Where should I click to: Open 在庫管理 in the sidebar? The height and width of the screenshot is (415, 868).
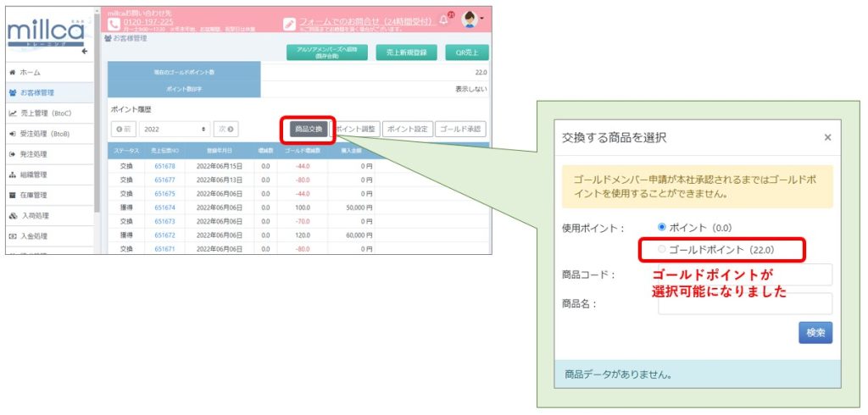pyautogui.click(x=33, y=196)
